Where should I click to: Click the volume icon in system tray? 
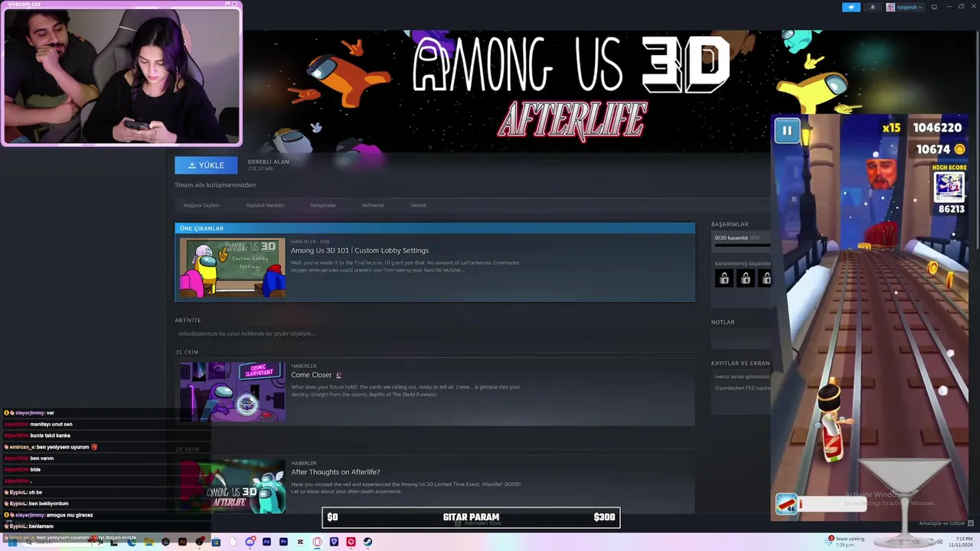938,543
